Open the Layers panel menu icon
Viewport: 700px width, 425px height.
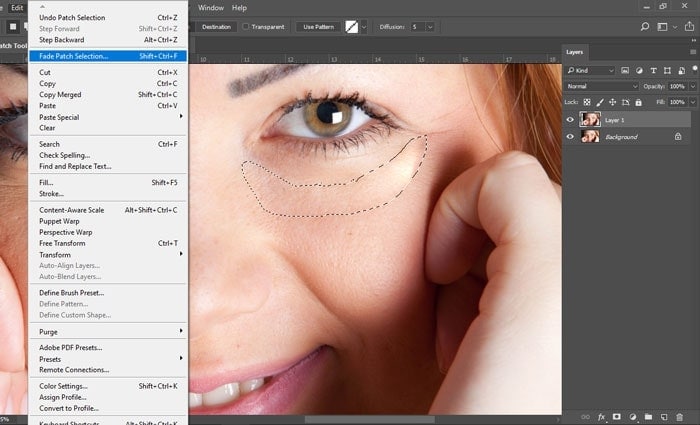[693, 52]
